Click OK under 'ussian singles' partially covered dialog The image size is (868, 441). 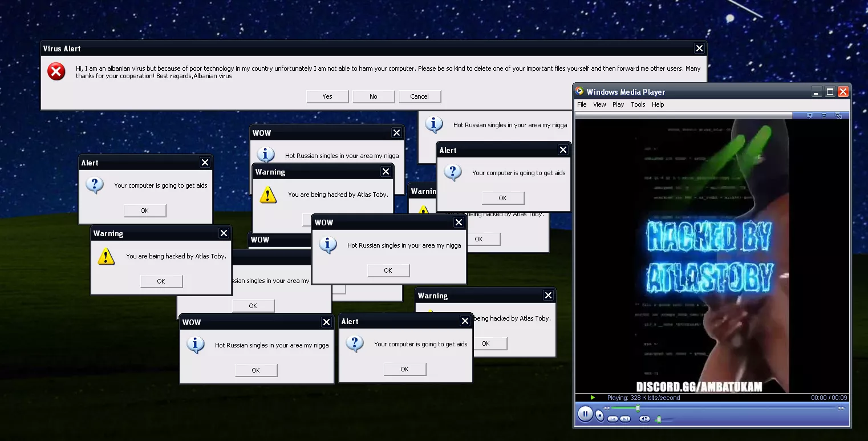[x=253, y=306]
